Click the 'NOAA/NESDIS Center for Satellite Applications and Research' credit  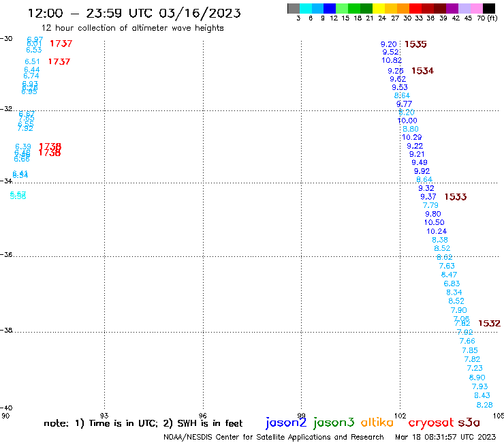click(274, 437)
